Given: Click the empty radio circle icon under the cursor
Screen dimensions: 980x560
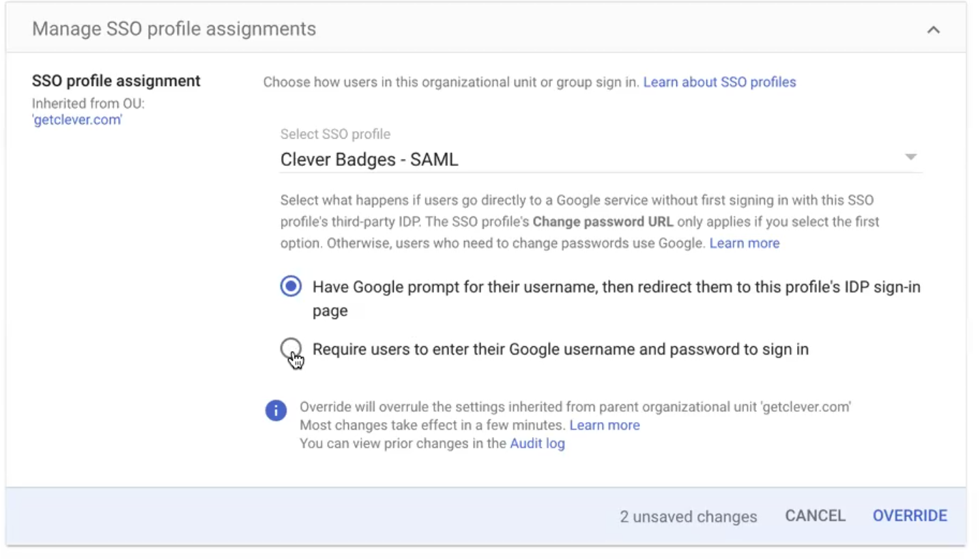Looking at the screenshot, I should (x=291, y=349).
